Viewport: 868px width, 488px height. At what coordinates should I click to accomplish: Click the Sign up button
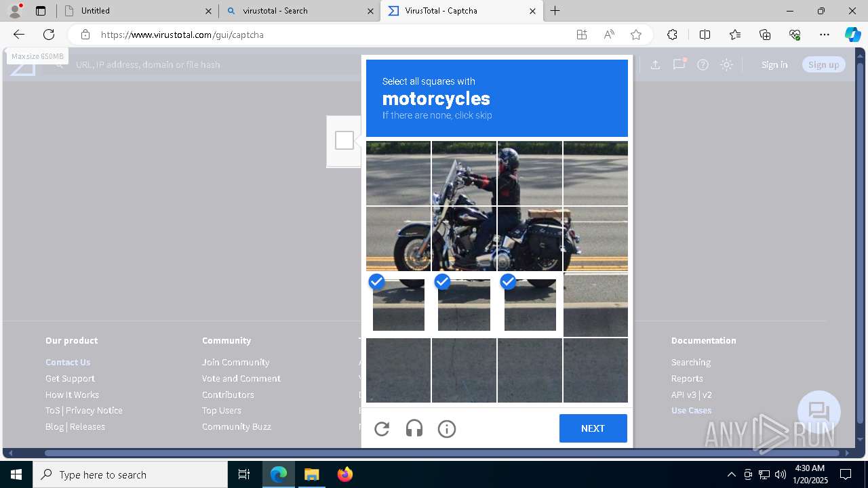click(824, 64)
